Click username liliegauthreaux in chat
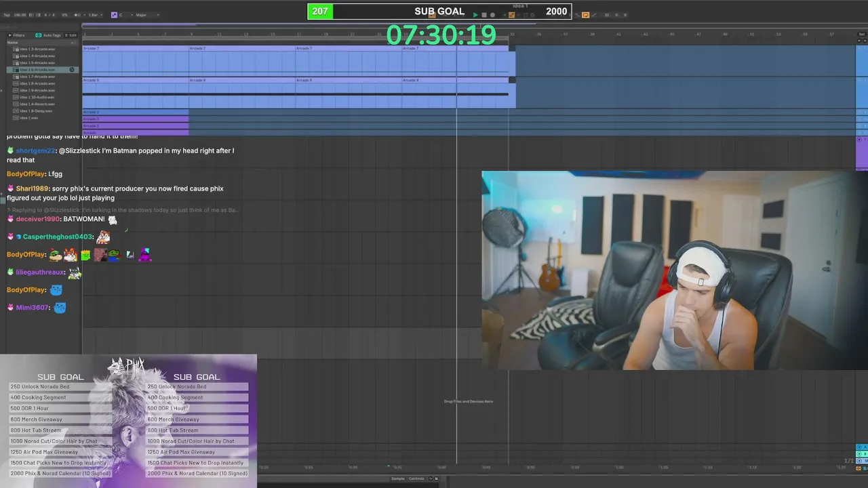Screen dimensions: 868x488 click(41, 272)
